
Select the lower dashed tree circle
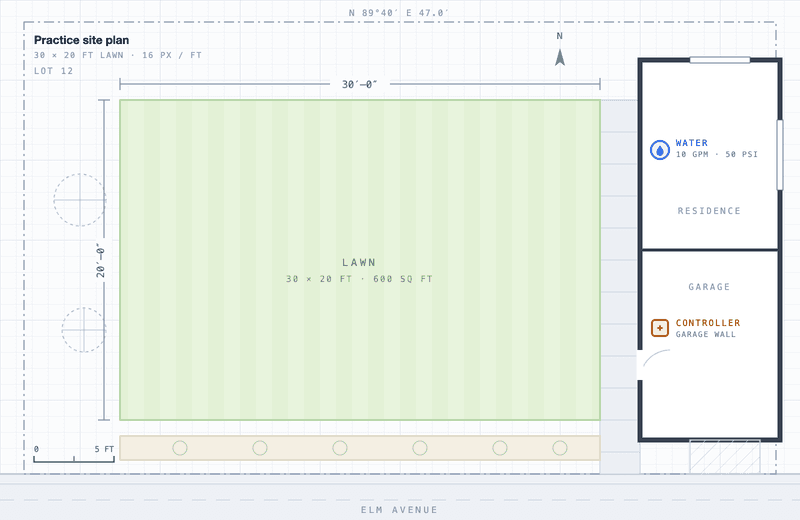(84, 330)
